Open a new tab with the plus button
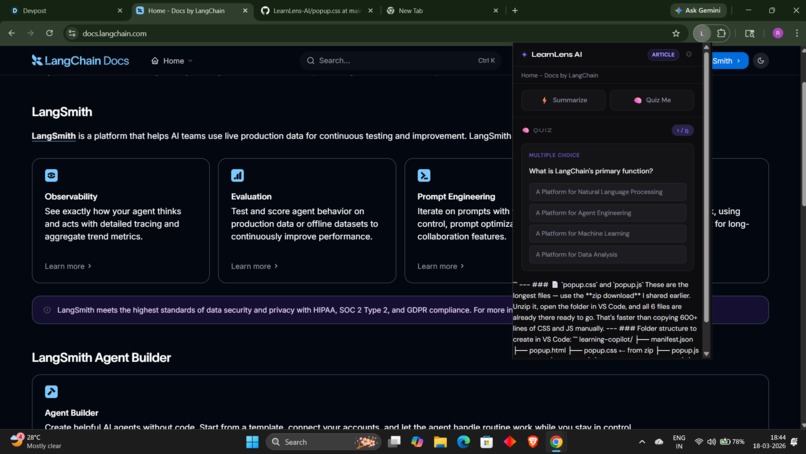The image size is (806, 454). [515, 10]
